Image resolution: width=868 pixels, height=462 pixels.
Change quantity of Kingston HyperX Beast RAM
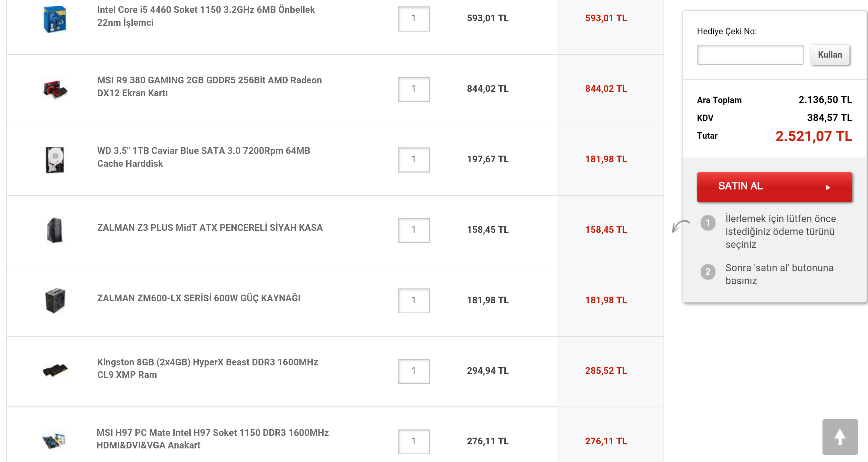coord(413,371)
